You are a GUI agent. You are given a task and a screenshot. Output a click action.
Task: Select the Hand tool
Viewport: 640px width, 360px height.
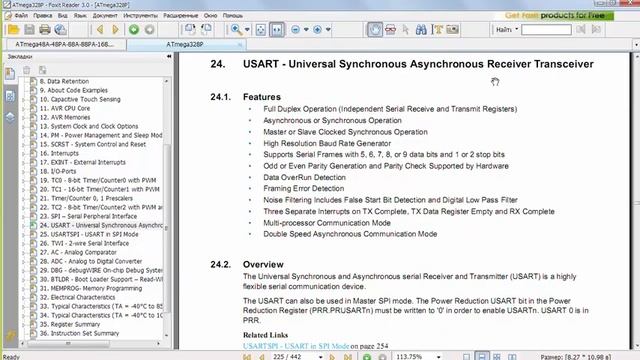point(375,29)
